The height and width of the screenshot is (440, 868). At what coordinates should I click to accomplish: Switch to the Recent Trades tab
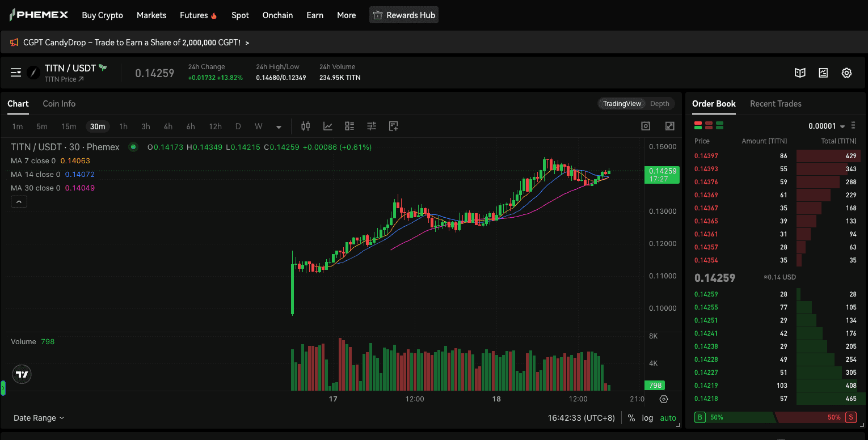click(776, 104)
